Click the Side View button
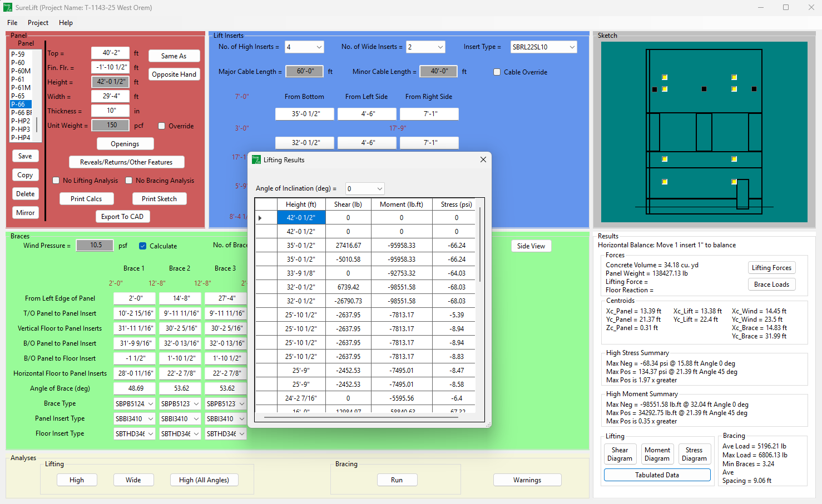This screenshot has height=504, width=822. (x=531, y=246)
